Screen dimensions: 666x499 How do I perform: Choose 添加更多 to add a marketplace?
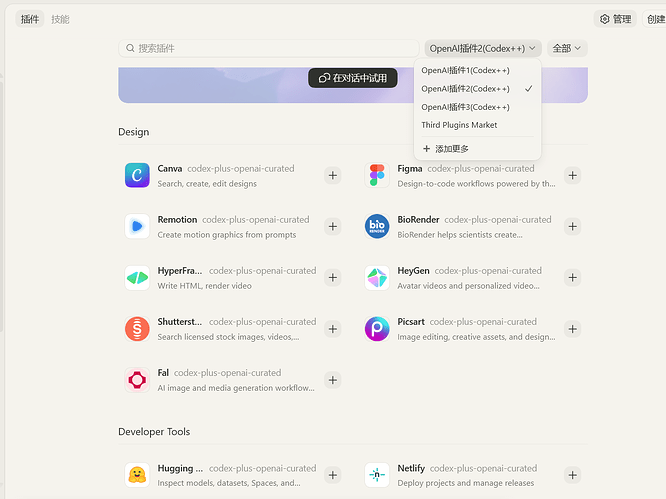pos(477,149)
